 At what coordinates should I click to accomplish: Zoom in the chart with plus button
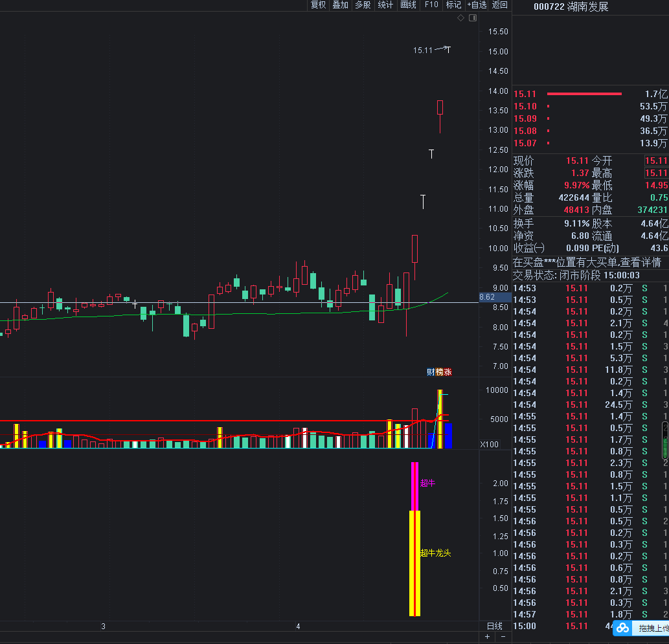[x=487, y=637]
